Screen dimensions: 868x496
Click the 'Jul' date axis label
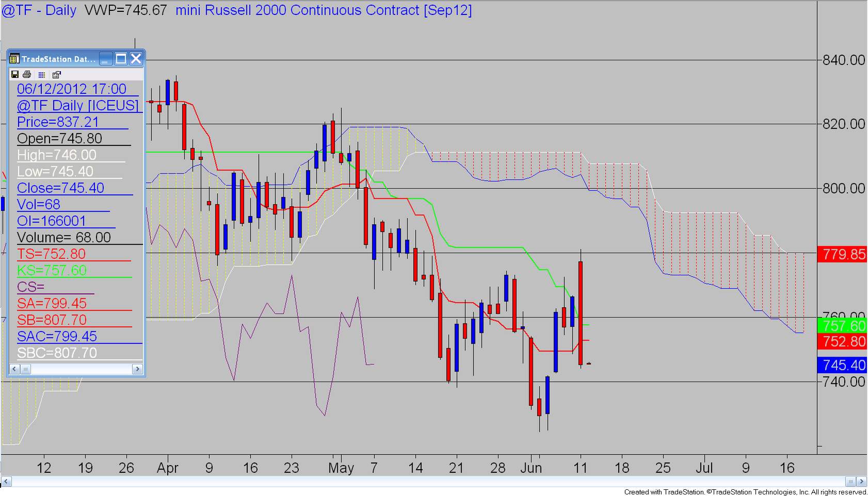pyautogui.click(x=704, y=468)
